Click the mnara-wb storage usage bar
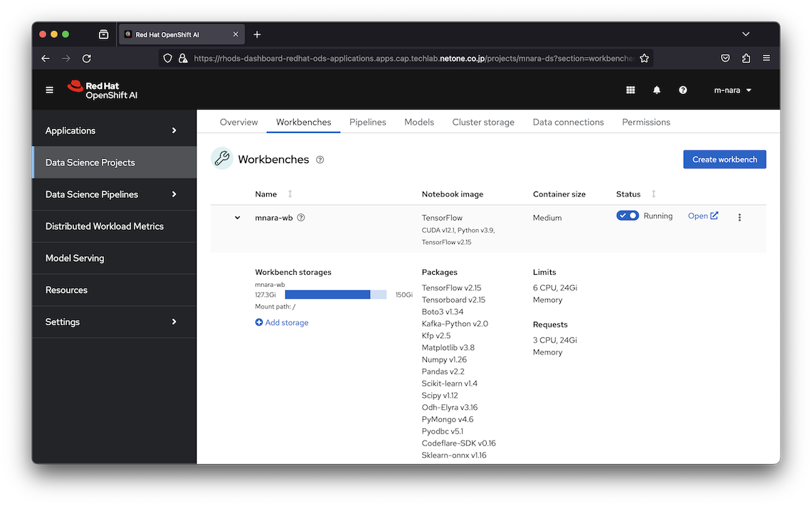Image resolution: width=812 pixels, height=506 pixels. (336, 295)
